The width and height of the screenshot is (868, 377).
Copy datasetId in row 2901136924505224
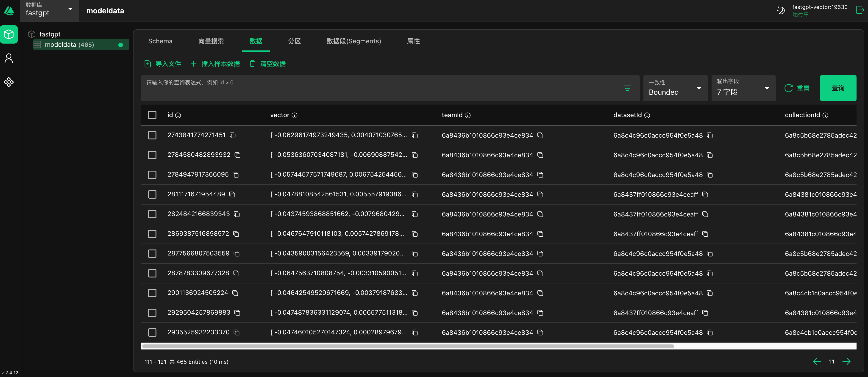coord(710,293)
